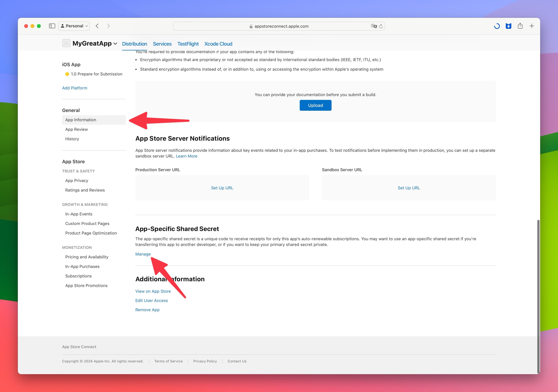Click Learn More about server notifications
Screen dimensions: 558x392
click(186, 156)
